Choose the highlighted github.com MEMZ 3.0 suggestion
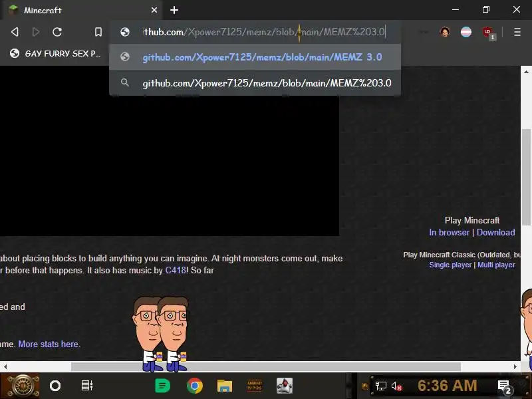 coord(255,57)
